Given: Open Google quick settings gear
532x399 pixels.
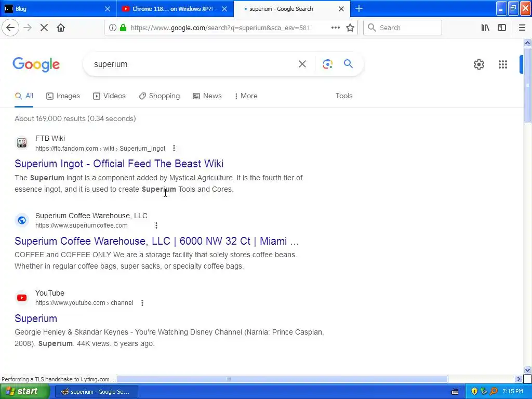Looking at the screenshot, I should [x=478, y=64].
